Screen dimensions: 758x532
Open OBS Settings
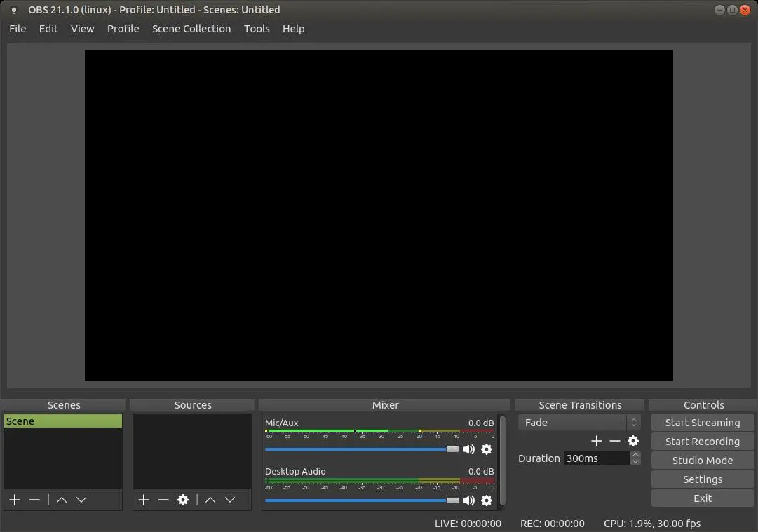(x=702, y=479)
